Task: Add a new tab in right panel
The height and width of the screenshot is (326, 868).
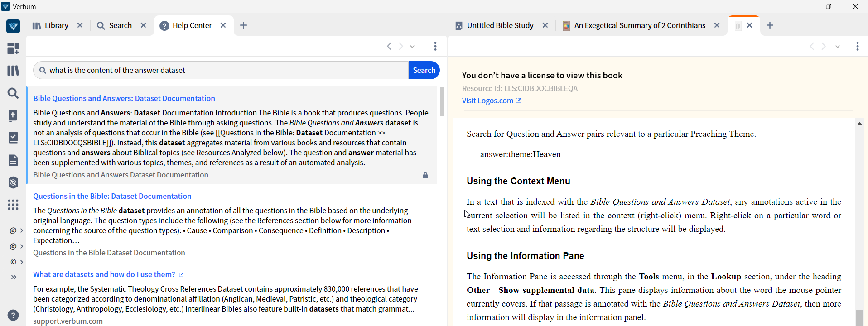Action: click(x=770, y=25)
